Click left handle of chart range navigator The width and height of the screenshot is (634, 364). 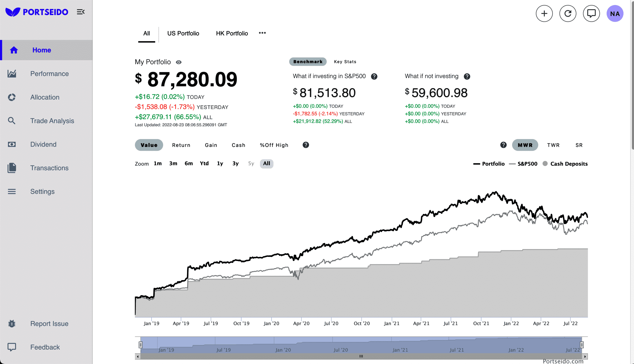[140, 345]
